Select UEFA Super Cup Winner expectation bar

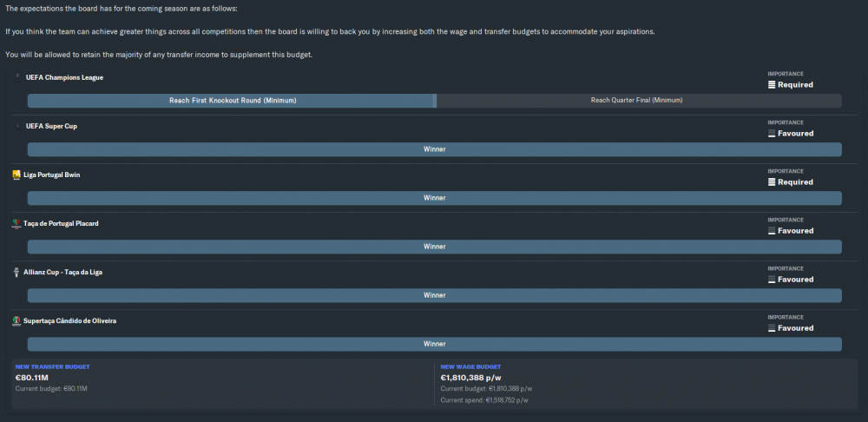pyautogui.click(x=435, y=149)
